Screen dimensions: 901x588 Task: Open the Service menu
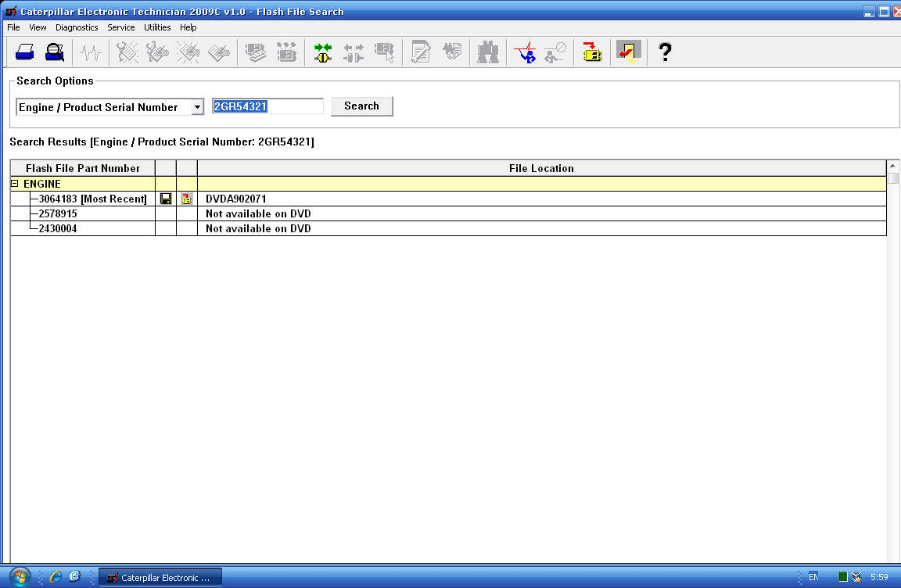120,27
